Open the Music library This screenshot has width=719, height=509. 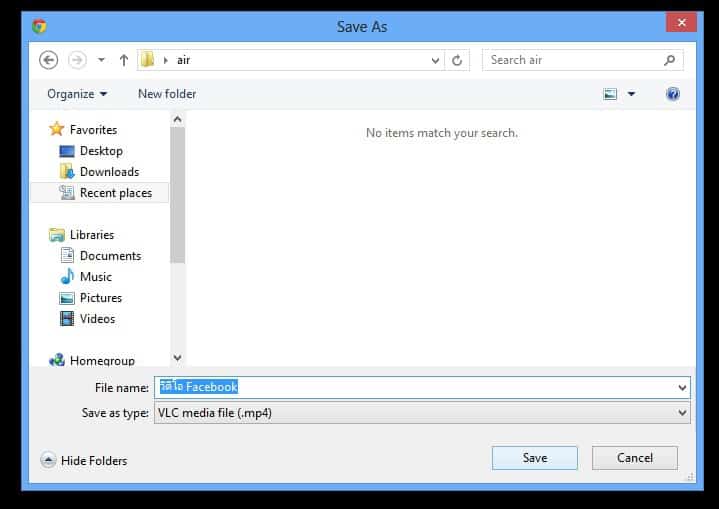[96, 277]
